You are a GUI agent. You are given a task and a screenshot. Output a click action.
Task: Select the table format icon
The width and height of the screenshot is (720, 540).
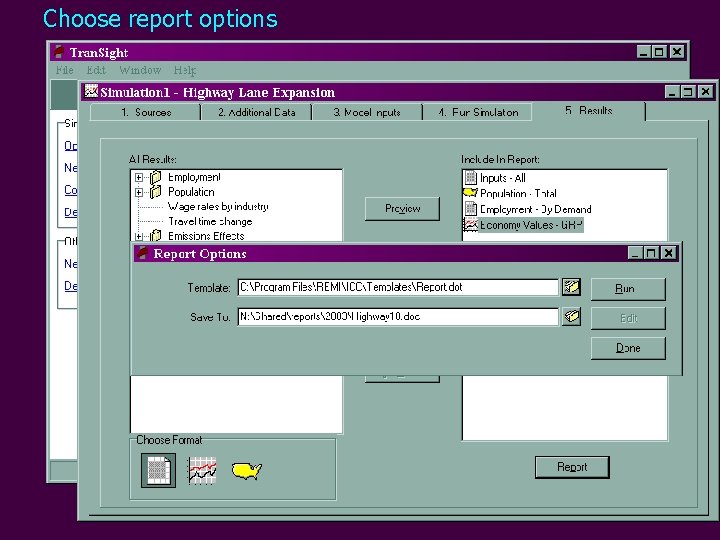point(158,470)
